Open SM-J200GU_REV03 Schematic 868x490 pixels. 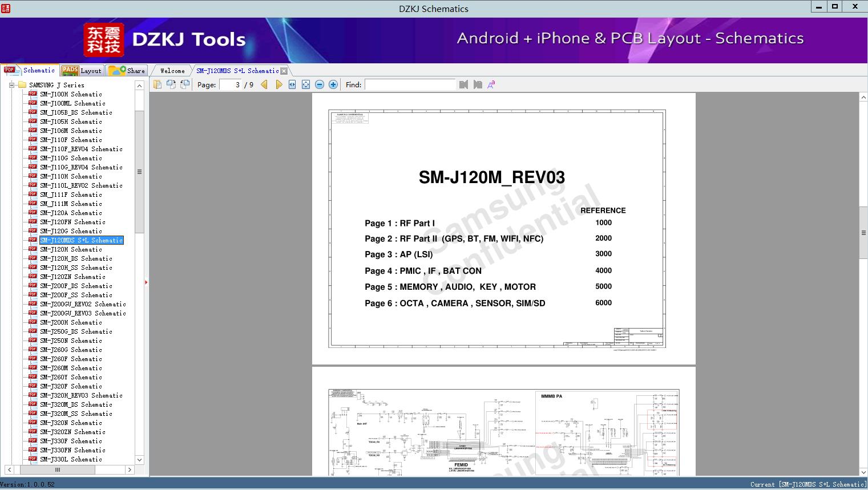(83, 313)
